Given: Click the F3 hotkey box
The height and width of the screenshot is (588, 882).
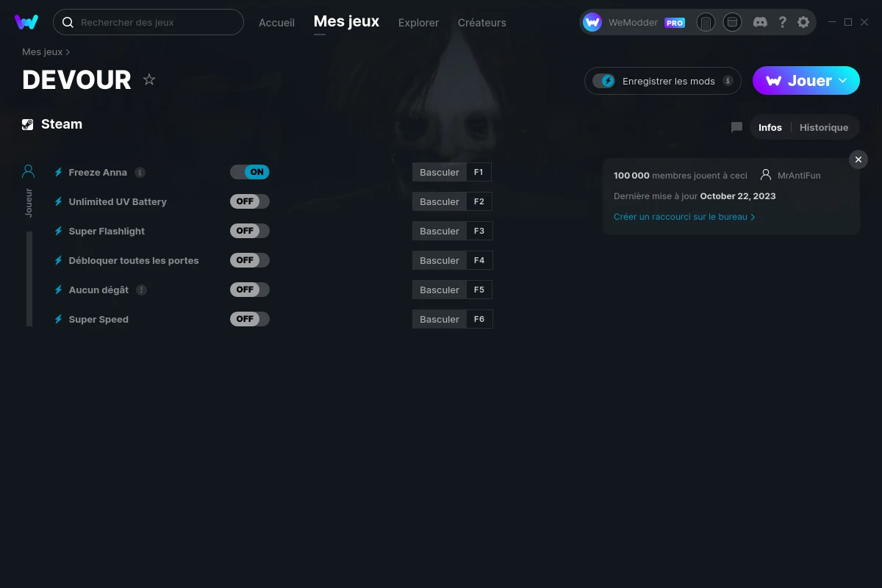Looking at the screenshot, I should click(479, 231).
